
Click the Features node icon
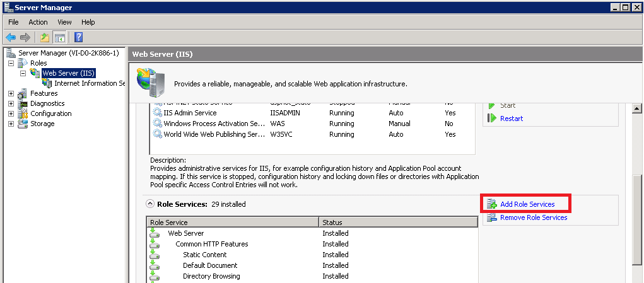(x=23, y=93)
